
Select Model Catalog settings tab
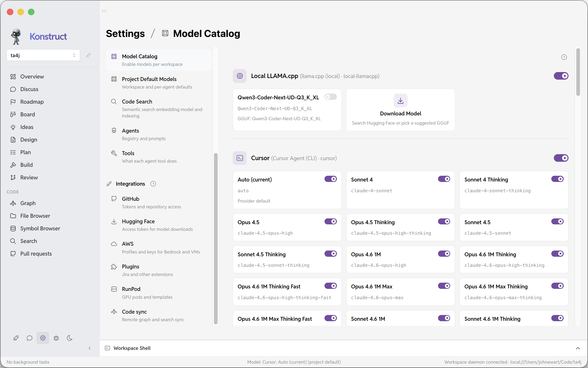(159, 60)
